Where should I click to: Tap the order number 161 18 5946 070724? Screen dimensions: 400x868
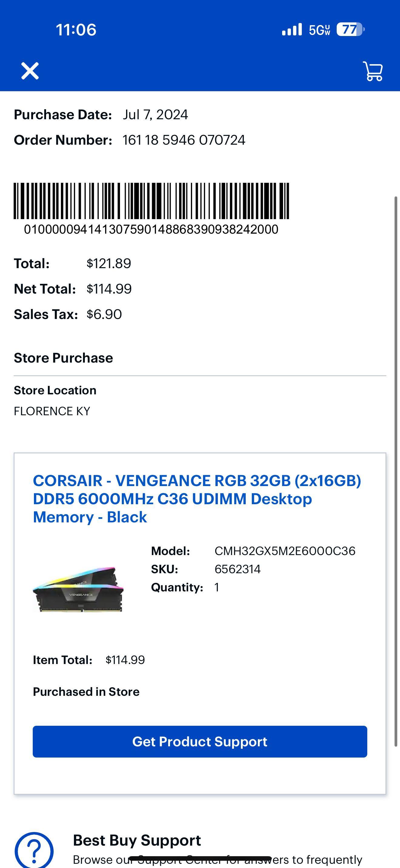click(183, 140)
